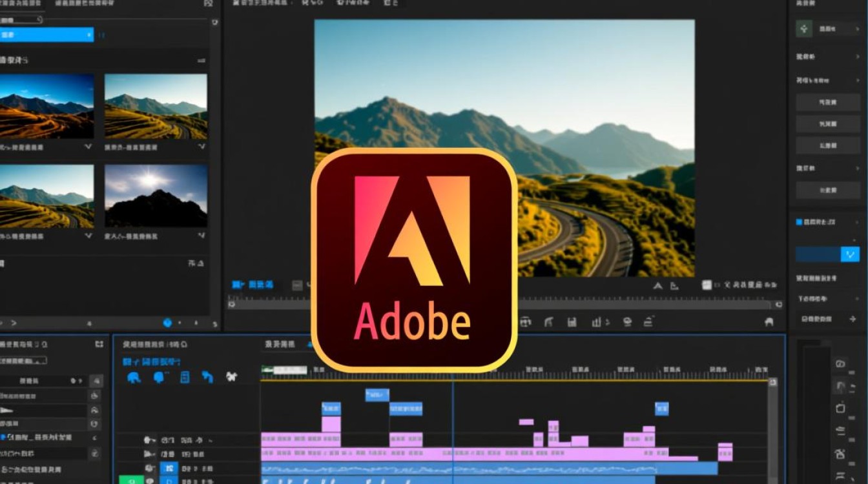Select the rightmost small blue clip in the timeline
The image size is (868, 484).
click(x=662, y=408)
